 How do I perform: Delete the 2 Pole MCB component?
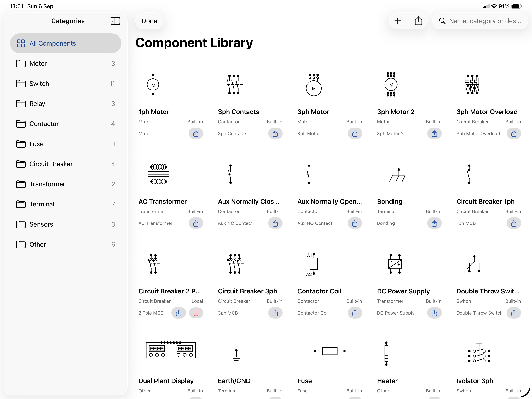196,313
